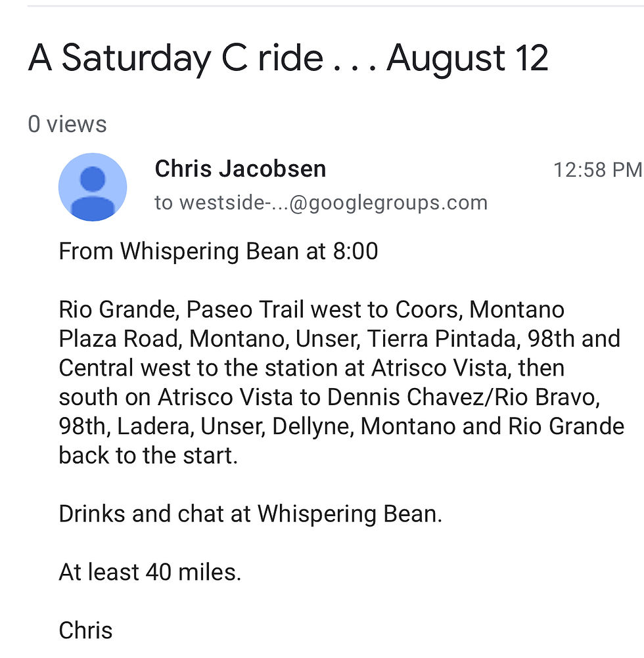Open sender name Chris Jacobsen
The width and height of the screenshot is (644, 658).
pyautogui.click(x=240, y=169)
